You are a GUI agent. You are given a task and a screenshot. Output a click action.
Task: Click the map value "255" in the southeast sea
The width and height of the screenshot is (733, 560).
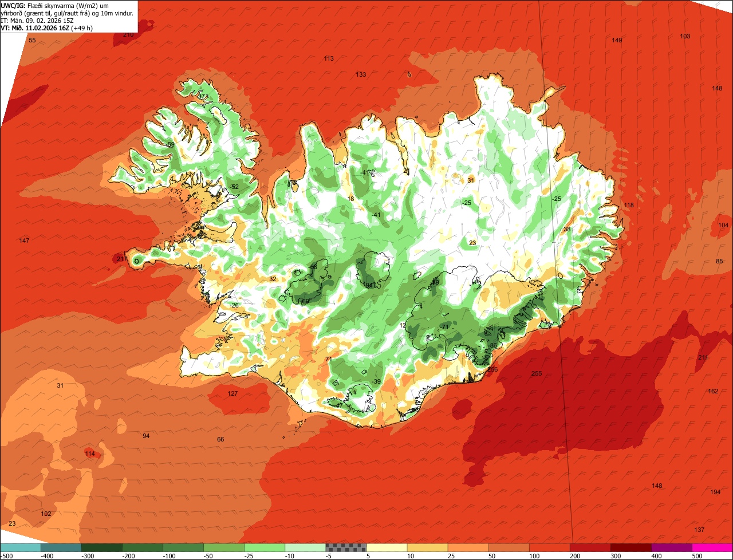[537, 373]
